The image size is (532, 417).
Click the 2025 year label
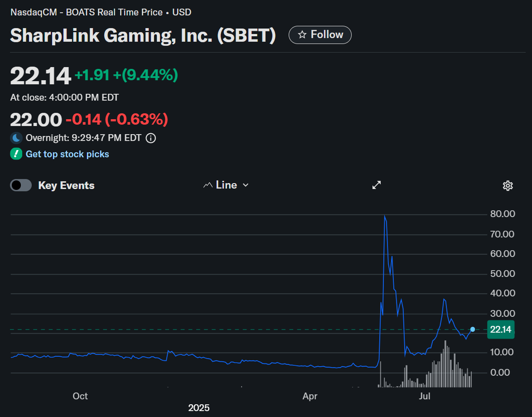[x=199, y=407]
